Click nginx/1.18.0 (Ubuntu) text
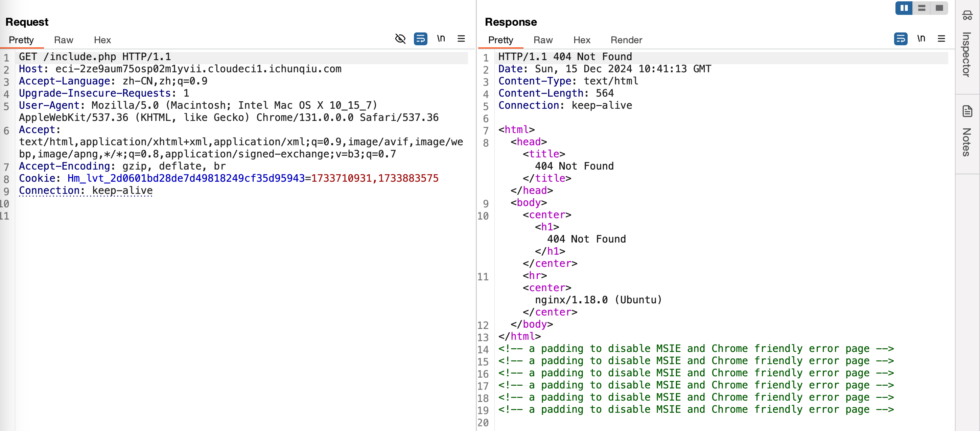 (599, 300)
